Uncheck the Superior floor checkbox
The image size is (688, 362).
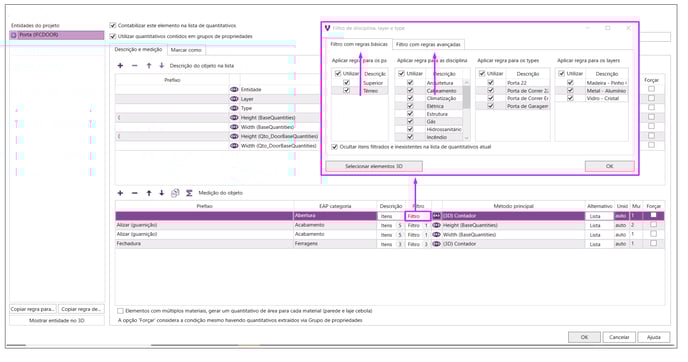347,82
